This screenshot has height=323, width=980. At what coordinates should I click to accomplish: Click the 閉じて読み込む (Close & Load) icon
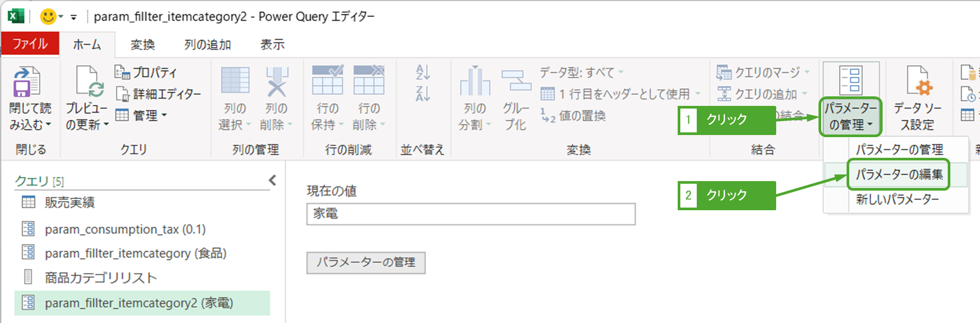tap(26, 82)
